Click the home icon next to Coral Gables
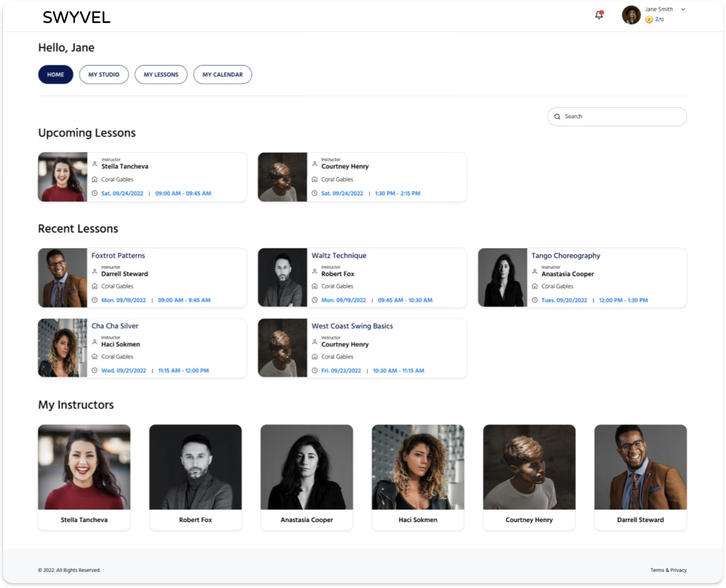The height and width of the screenshot is (588, 726). coord(95,179)
